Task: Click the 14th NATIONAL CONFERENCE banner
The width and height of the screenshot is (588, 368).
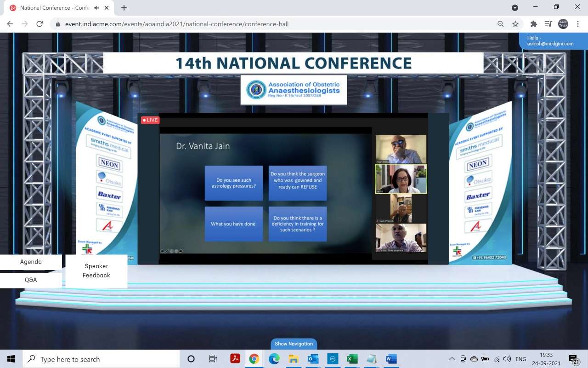Action: [x=294, y=63]
